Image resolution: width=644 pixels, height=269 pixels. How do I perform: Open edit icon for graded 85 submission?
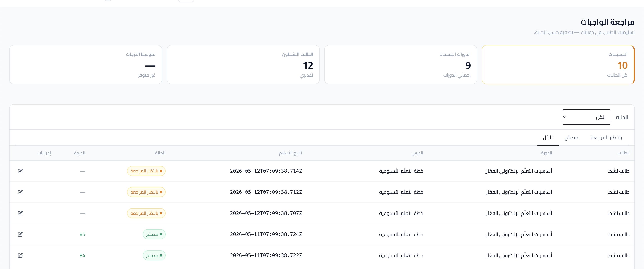click(20, 234)
